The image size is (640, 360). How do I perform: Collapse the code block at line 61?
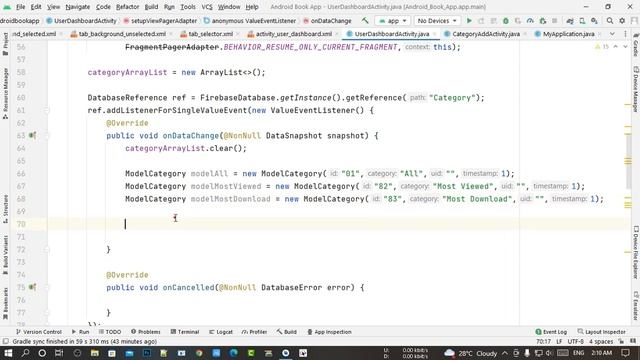[46, 110]
